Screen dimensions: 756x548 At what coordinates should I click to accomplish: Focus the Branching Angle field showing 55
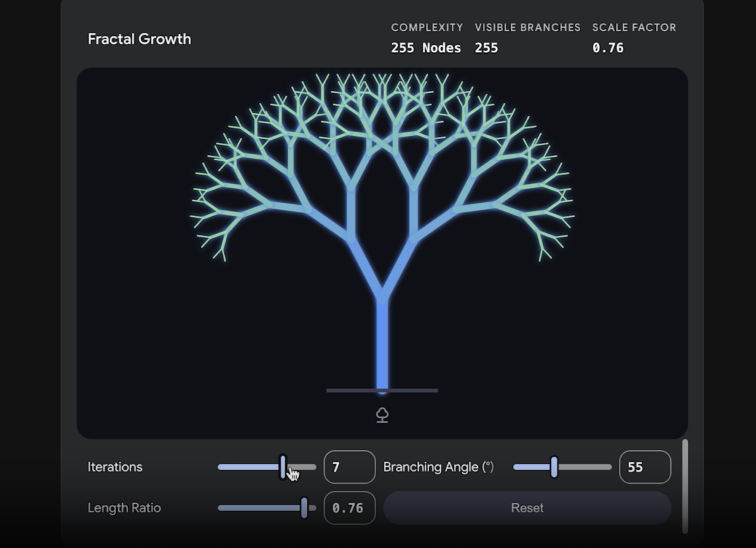pyautogui.click(x=644, y=467)
